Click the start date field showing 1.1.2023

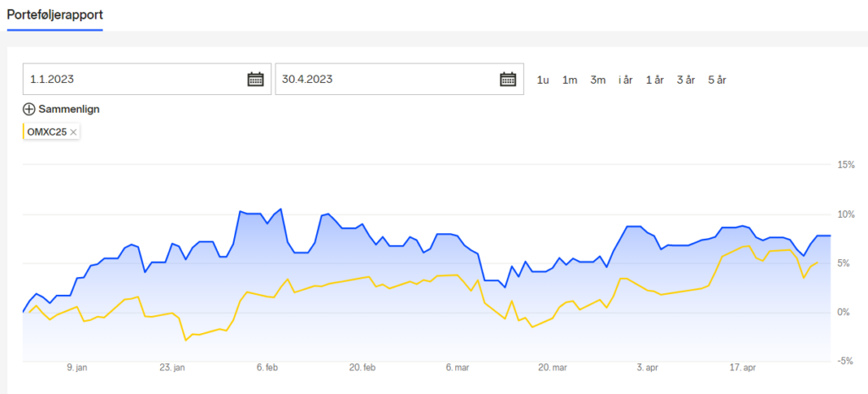(x=147, y=79)
